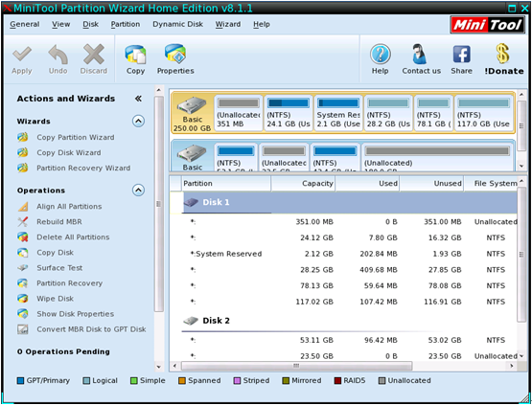The width and height of the screenshot is (532, 405).
Task: Select the 53.11 GB NTFS row
Action: pyautogui.click(x=350, y=340)
